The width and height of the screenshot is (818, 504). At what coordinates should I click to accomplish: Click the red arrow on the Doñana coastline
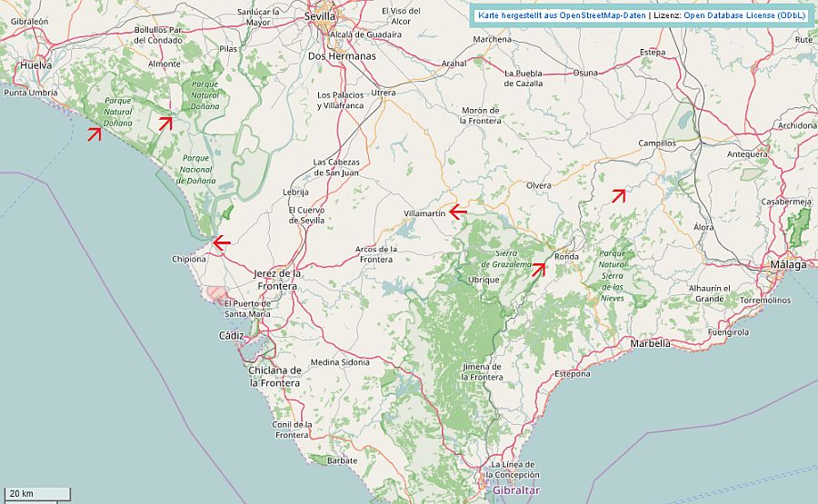tap(95, 134)
